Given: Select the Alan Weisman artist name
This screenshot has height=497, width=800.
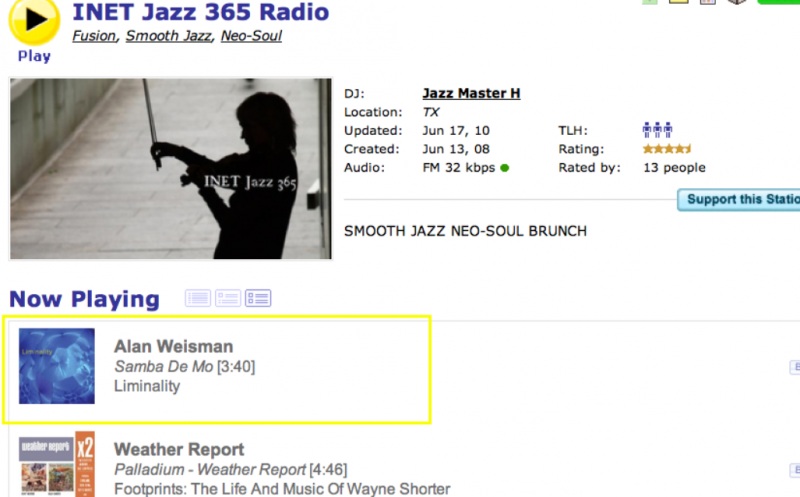Looking at the screenshot, I should pos(173,346).
